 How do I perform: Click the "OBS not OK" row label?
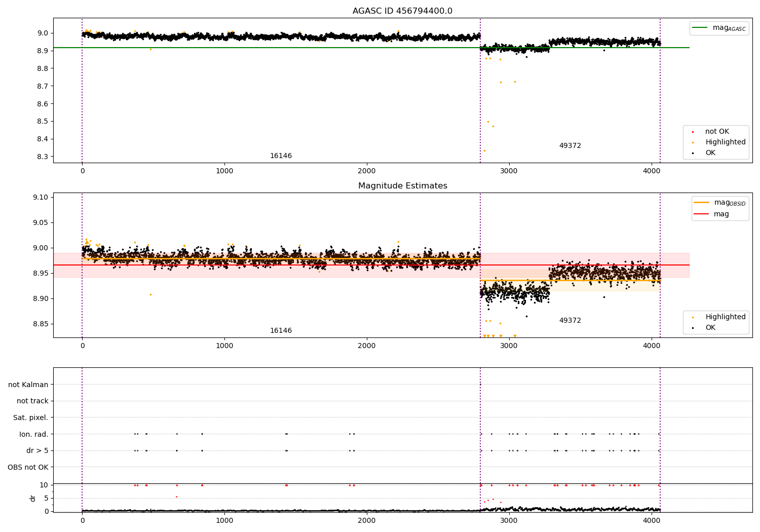point(28,468)
